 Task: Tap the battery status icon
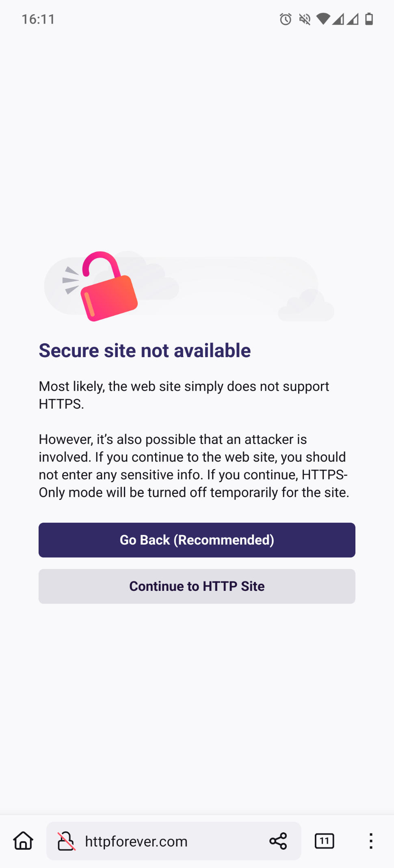369,19
